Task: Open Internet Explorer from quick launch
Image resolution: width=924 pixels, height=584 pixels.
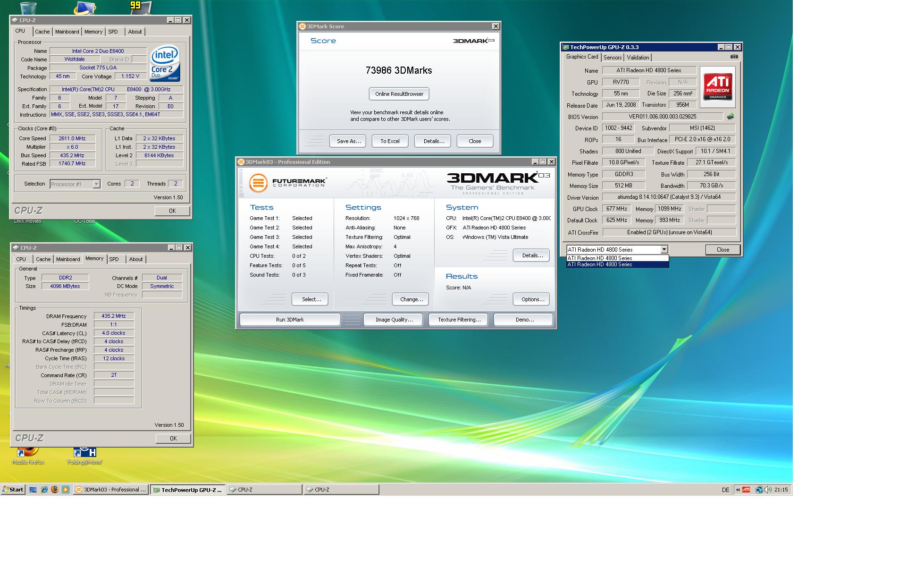Action: 44,490
